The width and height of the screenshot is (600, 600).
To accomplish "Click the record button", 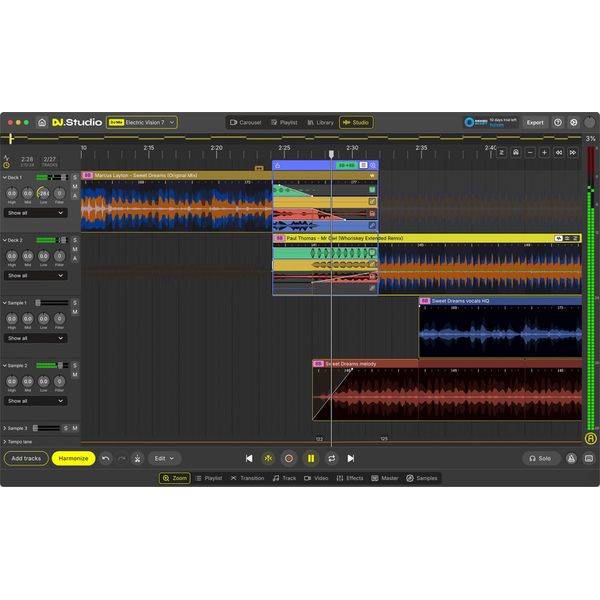I will (x=289, y=458).
